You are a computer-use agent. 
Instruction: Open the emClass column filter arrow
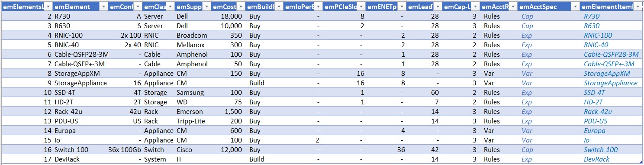[171, 7]
